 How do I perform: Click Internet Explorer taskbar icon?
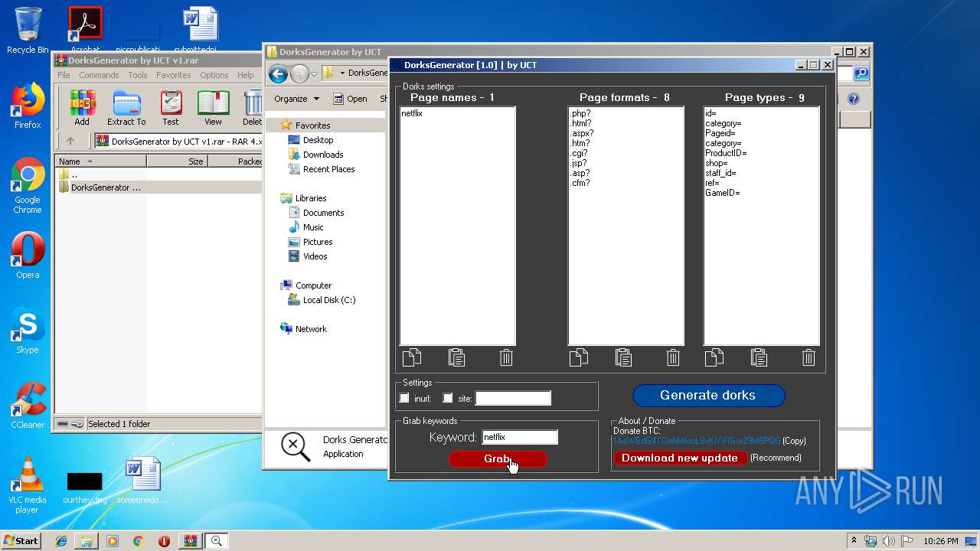pyautogui.click(x=61, y=541)
